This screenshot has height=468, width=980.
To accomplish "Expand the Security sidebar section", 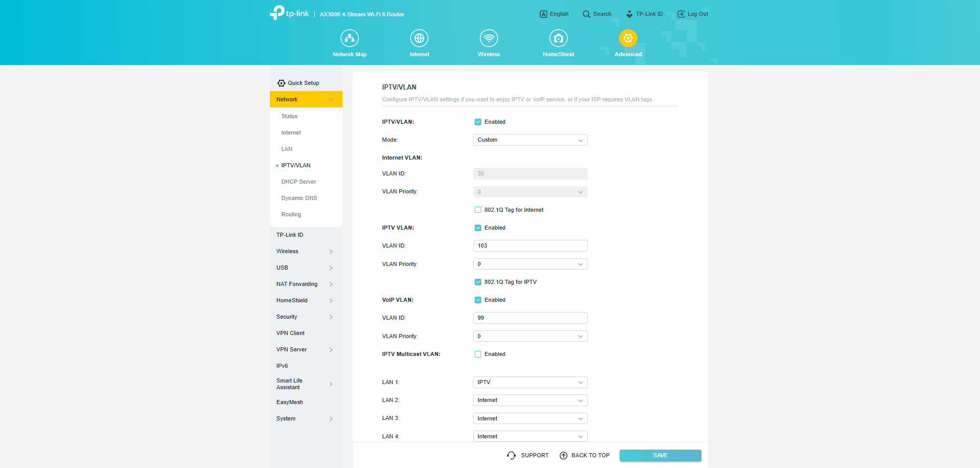I will click(x=306, y=317).
